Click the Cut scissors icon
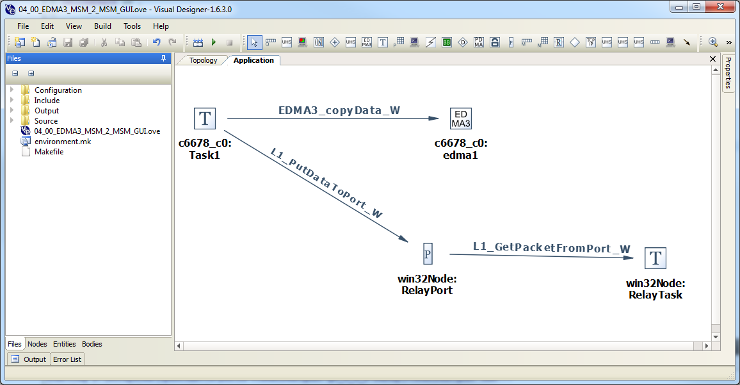The image size is (740, 385). click(104, 42)
